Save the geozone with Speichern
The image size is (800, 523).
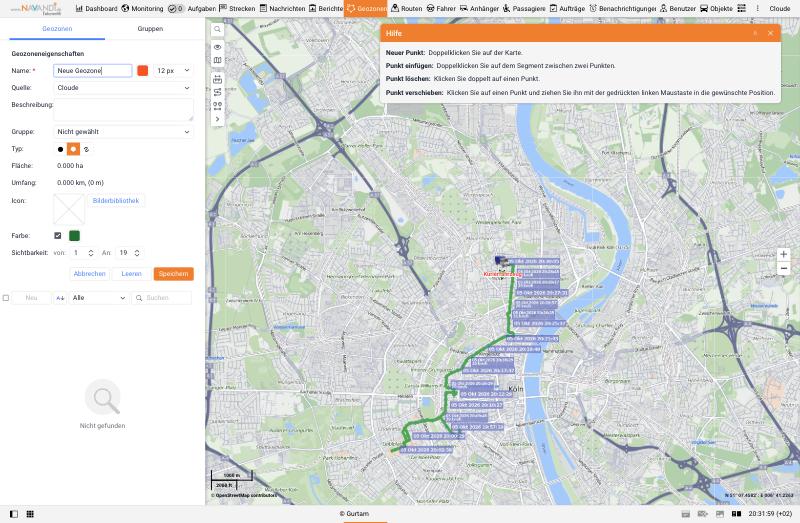[173, 274]
